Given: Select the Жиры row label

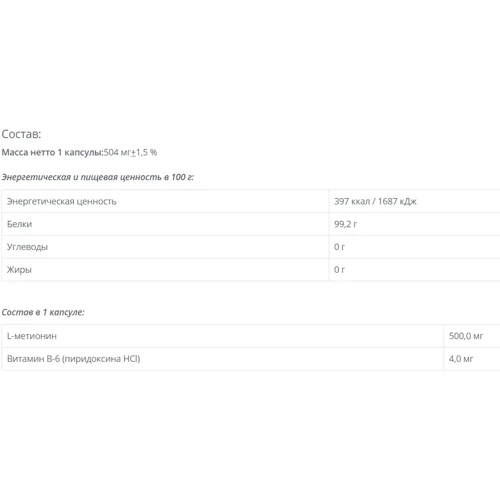Looking at the screenshot, I should 19,270.
